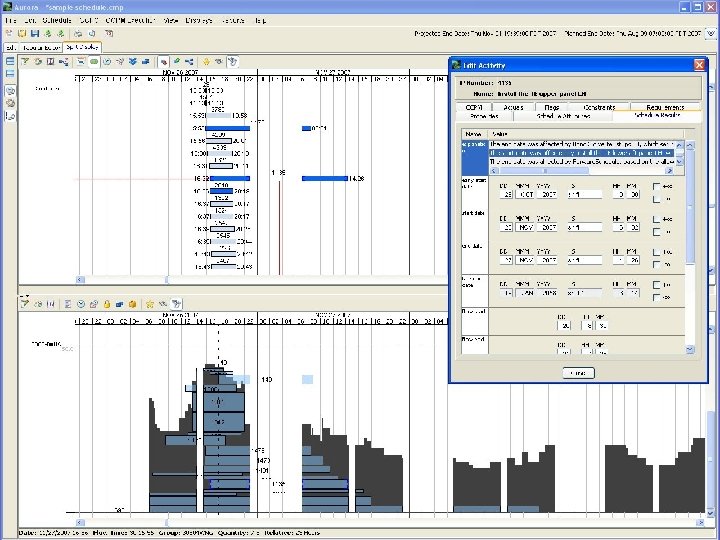Click the explanation horizontal scrollbar thumb
Image resolution: width=720 pixels, height=540 pixels.
544,171
